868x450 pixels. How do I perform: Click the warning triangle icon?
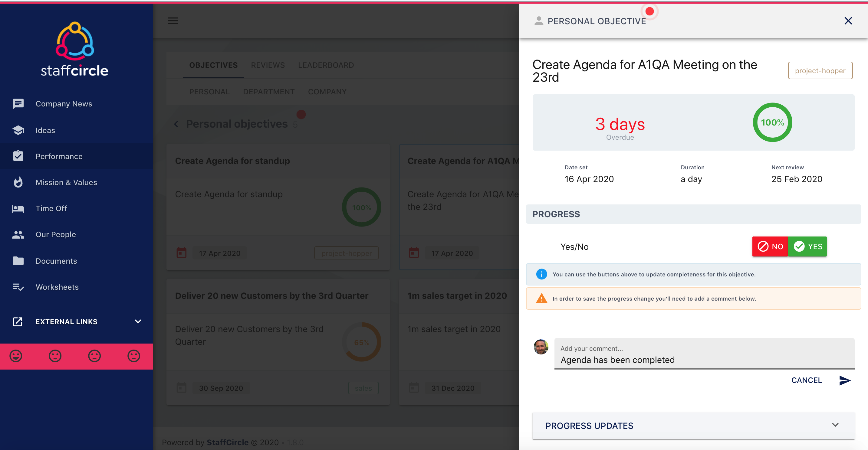541,298
